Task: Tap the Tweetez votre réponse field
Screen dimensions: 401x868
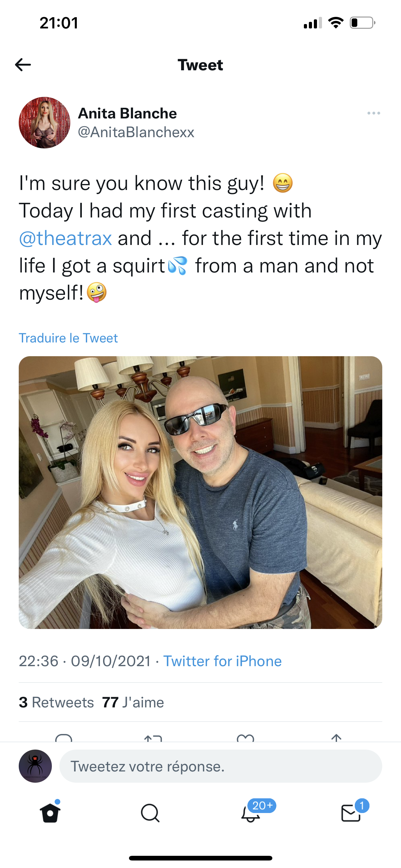Action: tap(220, 766)
